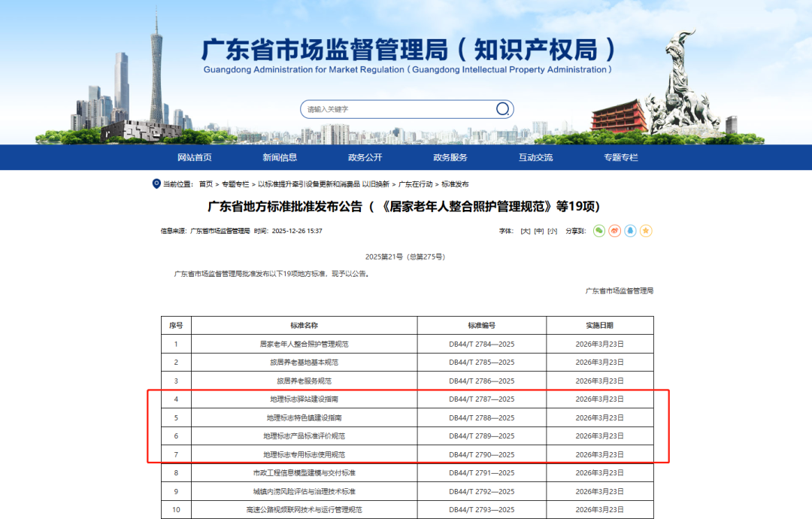Open the 新闻信息 navigation menu
The width and height of the screenshot is (812, 519).
click(x=280, y=157)
